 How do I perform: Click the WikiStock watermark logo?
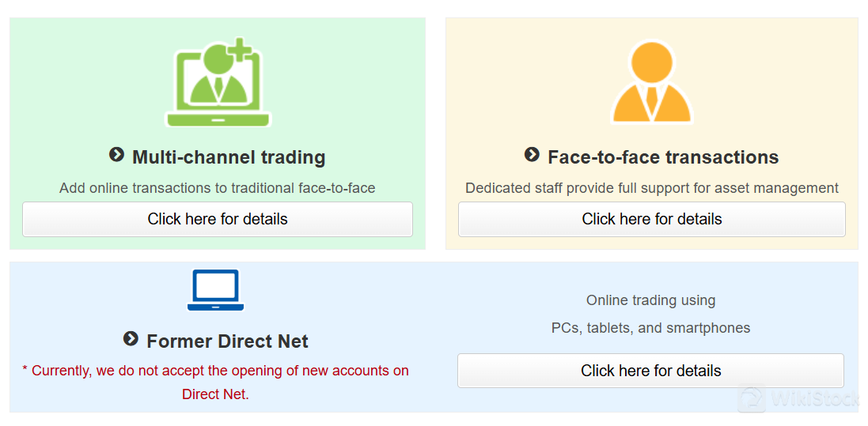pyautogui.click(x=798, y=399)
